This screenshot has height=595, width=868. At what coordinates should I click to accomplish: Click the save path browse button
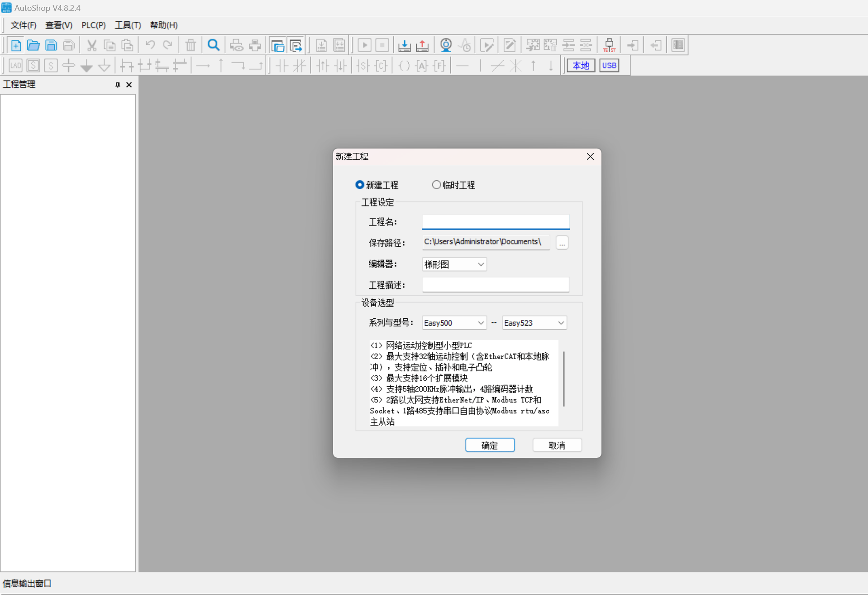(x=562, y=243)
